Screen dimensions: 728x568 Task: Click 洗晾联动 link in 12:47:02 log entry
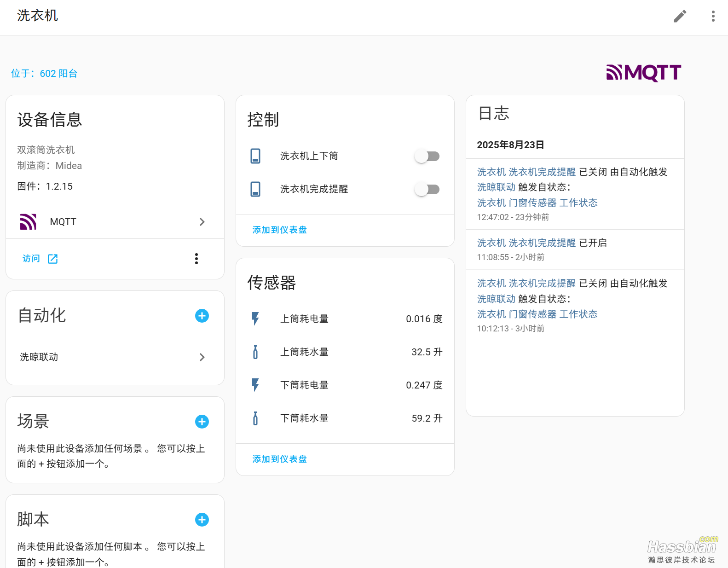496,187
